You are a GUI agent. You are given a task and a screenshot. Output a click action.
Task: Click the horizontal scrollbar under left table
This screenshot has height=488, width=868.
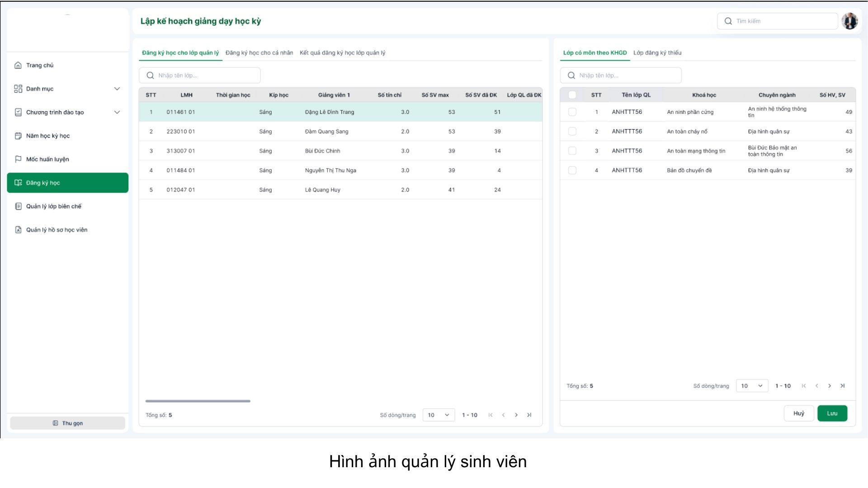[x=198, y=401]
